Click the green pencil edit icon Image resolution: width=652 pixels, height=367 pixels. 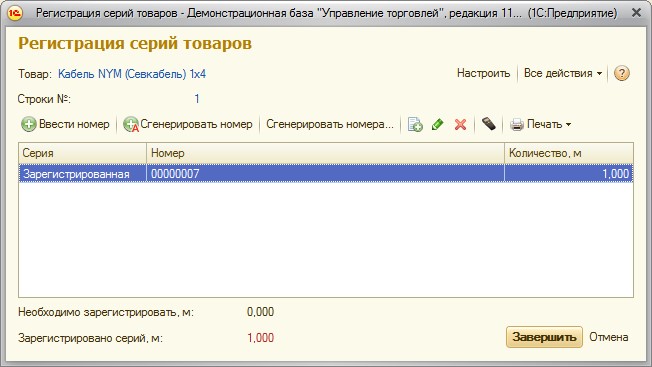[x=437, y=124]
